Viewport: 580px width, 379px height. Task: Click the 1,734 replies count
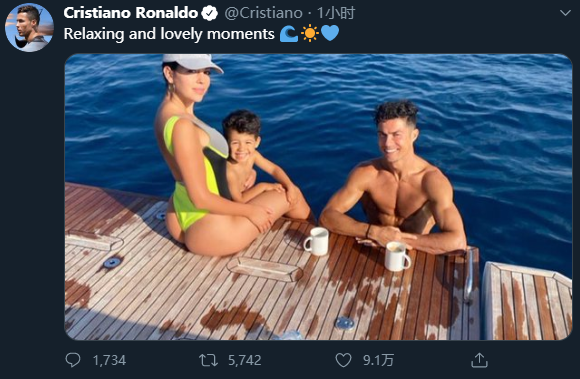(109, 360)
